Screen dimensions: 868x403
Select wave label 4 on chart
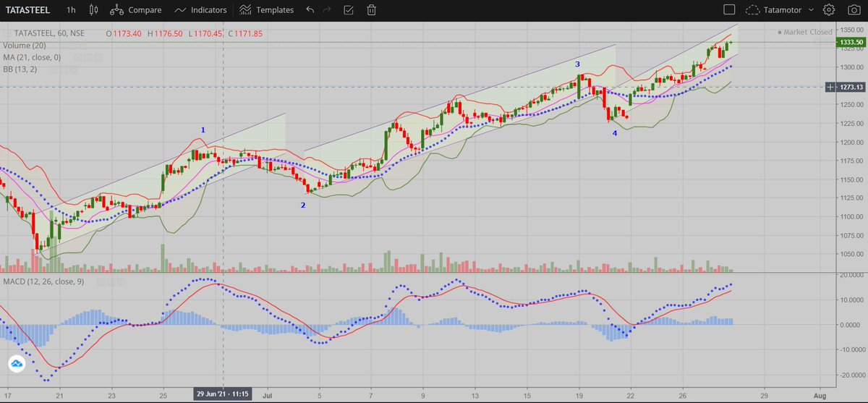(615, 133)
